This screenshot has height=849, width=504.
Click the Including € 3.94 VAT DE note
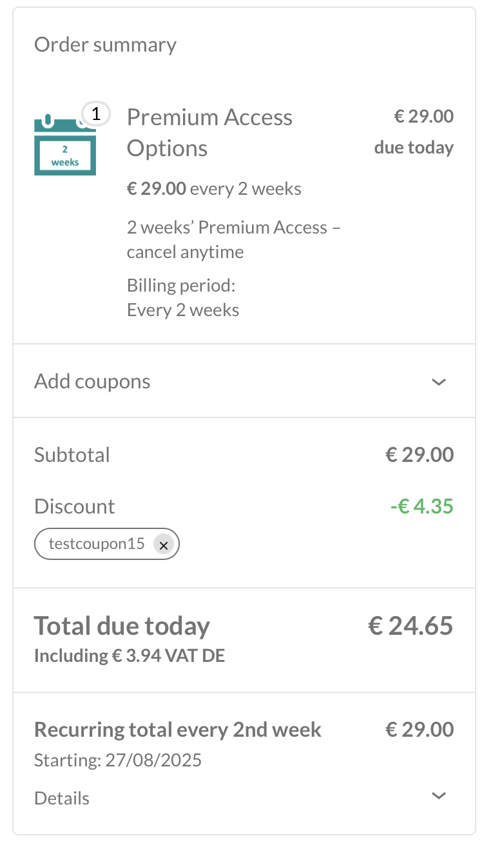point(130,656)
